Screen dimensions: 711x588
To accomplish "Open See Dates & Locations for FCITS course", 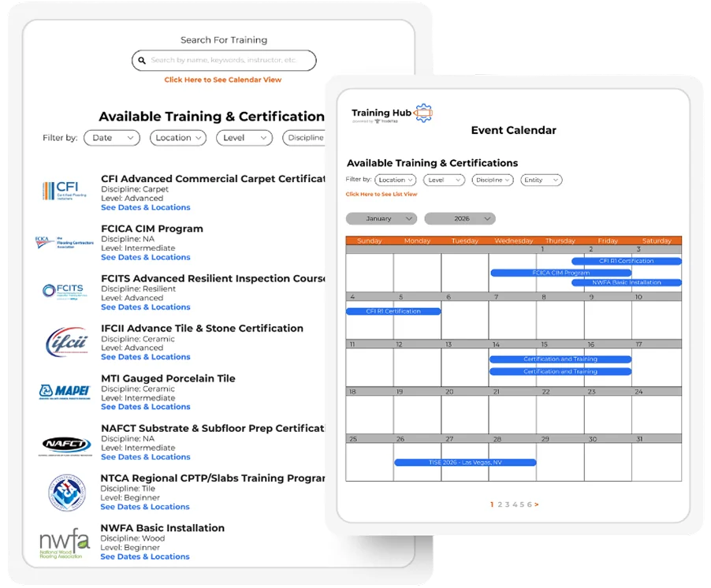I will [x=146, y=307].
